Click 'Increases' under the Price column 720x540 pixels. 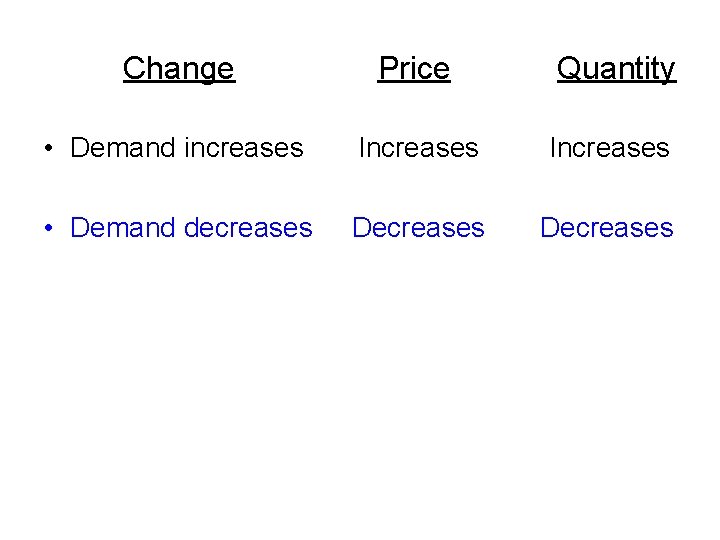[419, 148]
